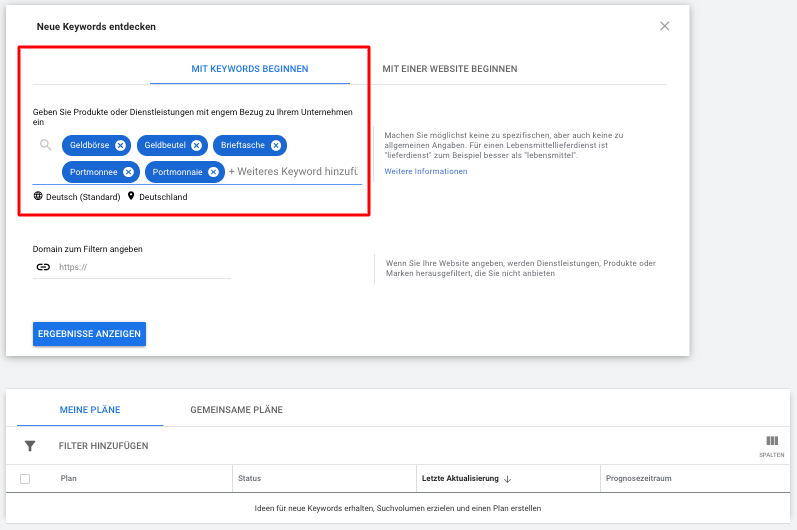Click the link icon beside https://

point(43,267)
